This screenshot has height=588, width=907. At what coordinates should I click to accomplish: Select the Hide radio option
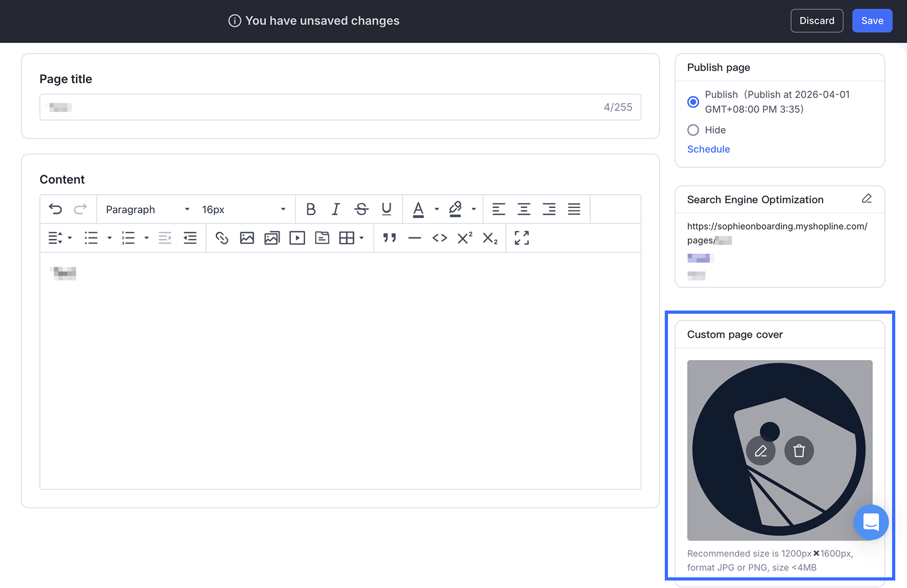click(693, 130)
